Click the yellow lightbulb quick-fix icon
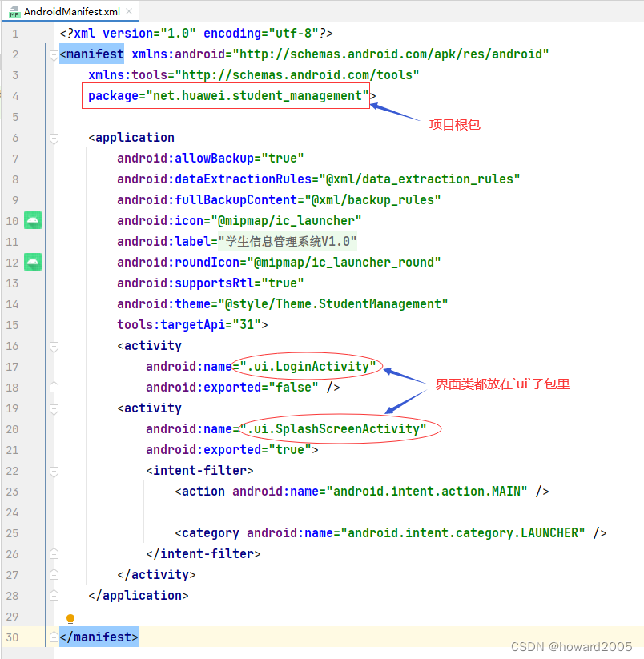This screenshot has width=644, height=659. (x=70, y=619)
